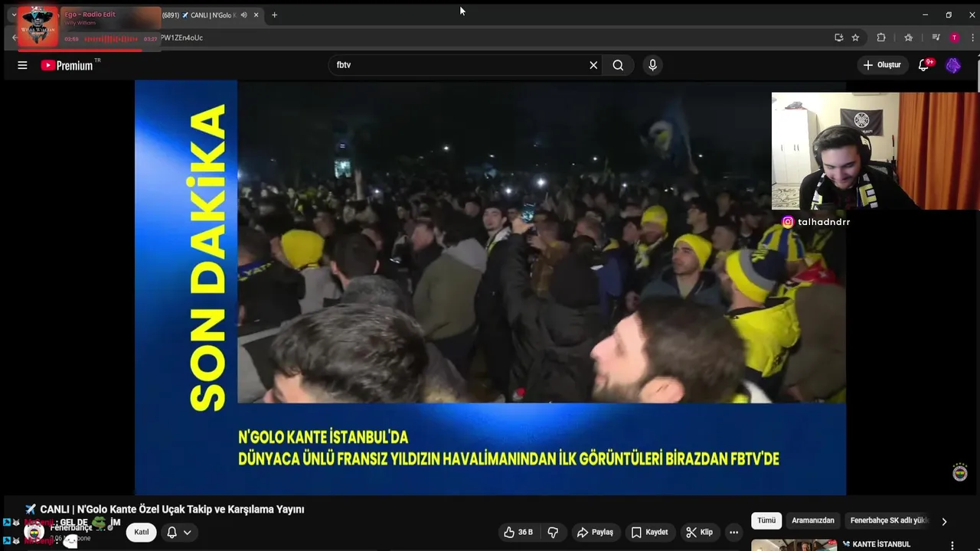The image size is (980, 551).
Task: Open the browser extensions puzzle icon
Action: click(881, 37)
